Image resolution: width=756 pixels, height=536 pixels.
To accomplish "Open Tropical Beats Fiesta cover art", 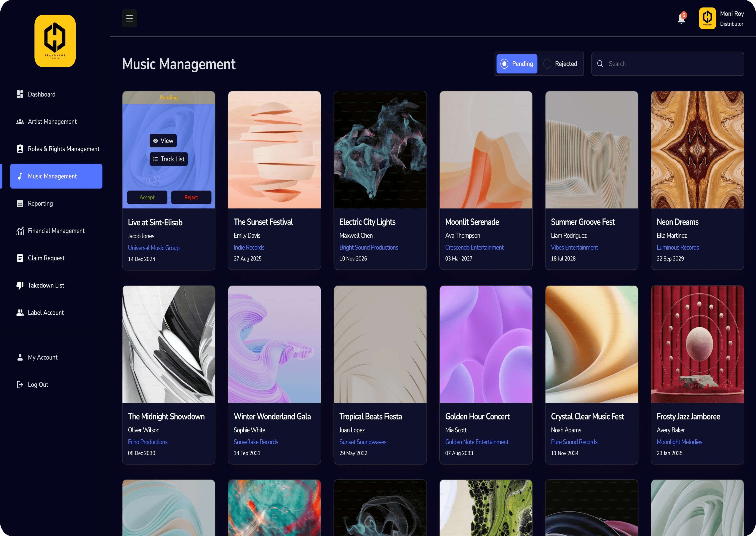I will click(380, 344).
